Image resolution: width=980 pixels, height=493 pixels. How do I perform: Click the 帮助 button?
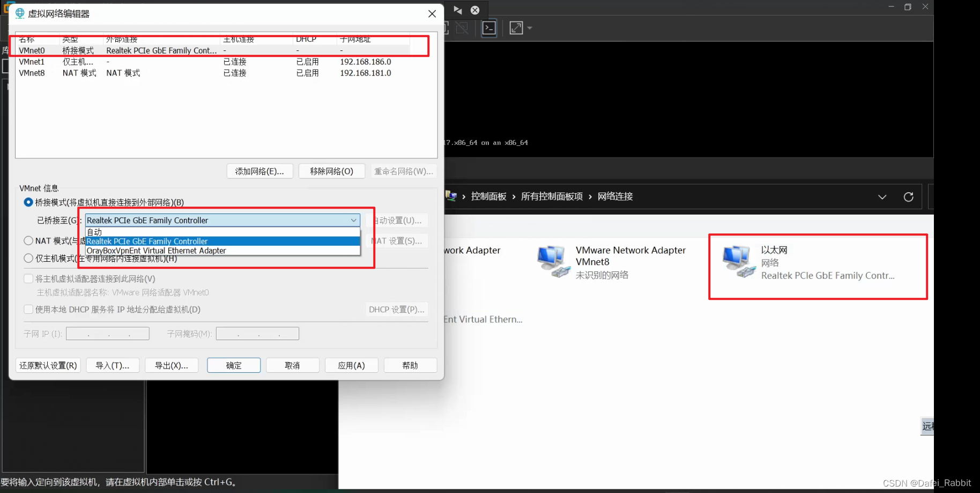click(x=411, y=365)
